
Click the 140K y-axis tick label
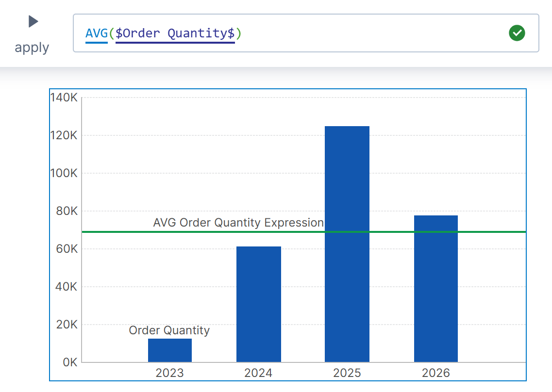(64, 98)
